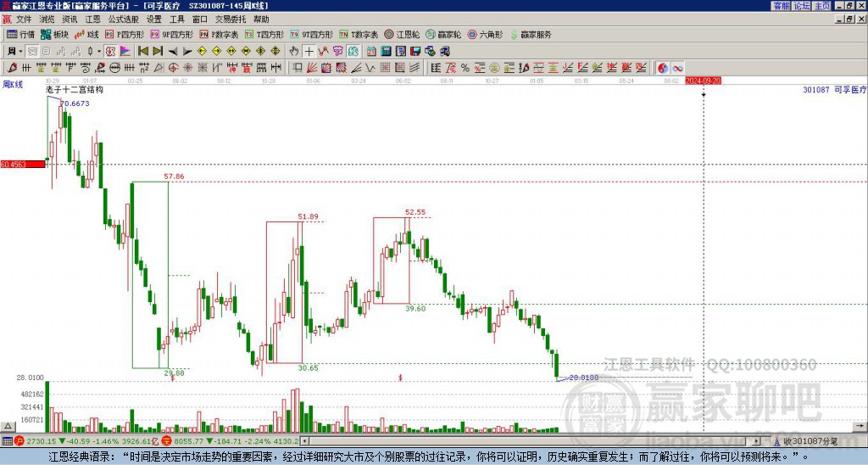This screenshot has height=465, width=868.
Task: Step chart right with black right arrow
Action: point(187,52)
